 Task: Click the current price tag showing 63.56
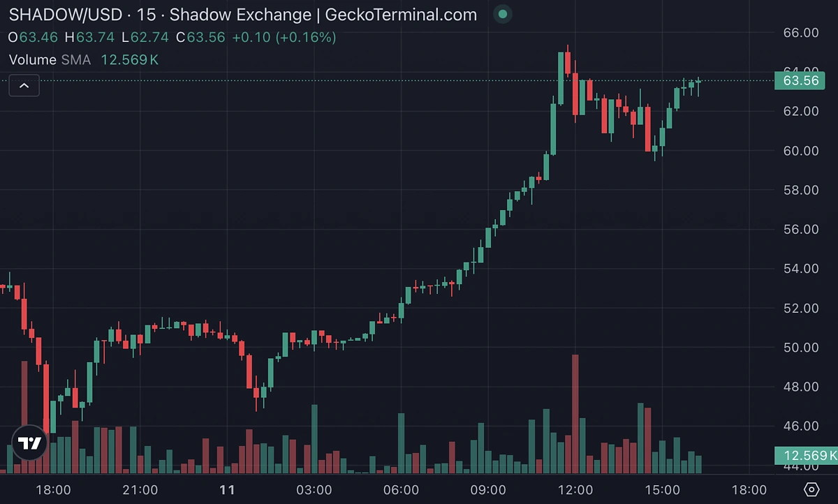pyautogui.click(x=802, y=81)
